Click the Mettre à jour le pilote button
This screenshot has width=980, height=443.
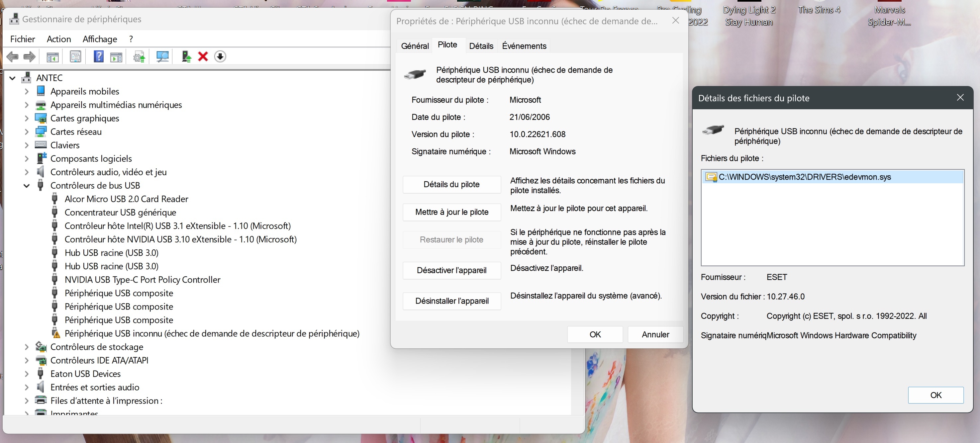pyautogui.click(x=451, y=212)
